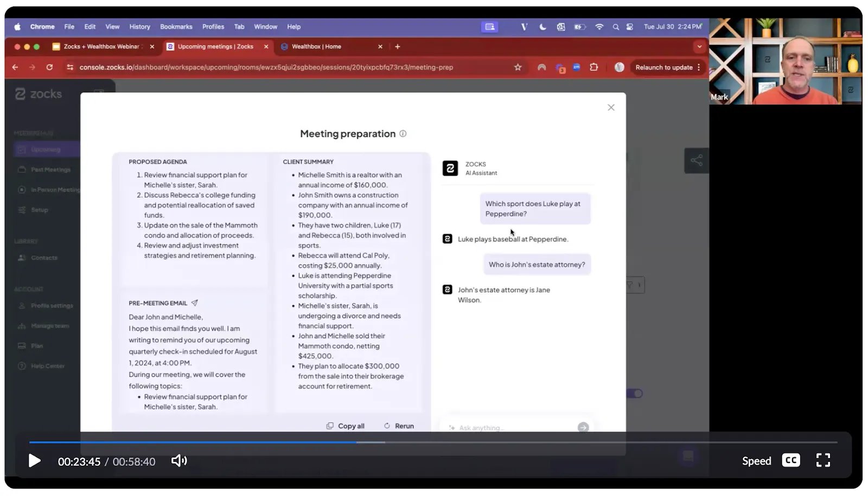Click Mark's webcam thumbnail
868x496 pixels.
tap(786, 61)
